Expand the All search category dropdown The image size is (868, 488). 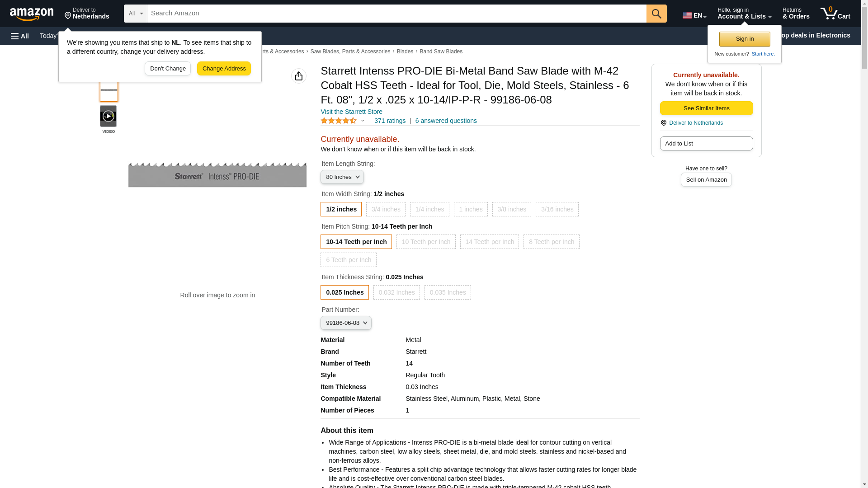(x=135, y=14)
